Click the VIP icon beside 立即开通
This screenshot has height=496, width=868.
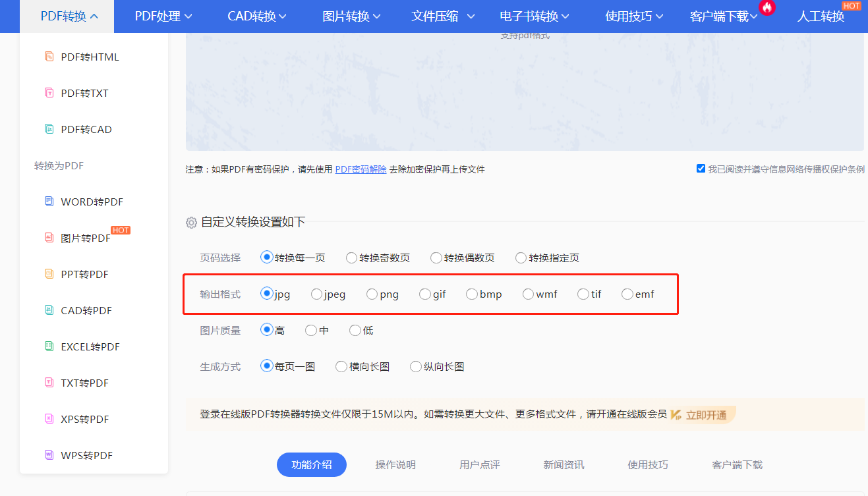tap(676, 415)
